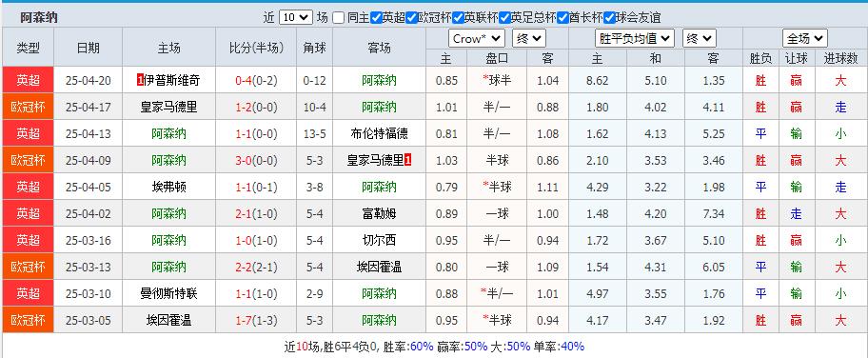Click the 1-0(1-0) score
868x358 pixels.
pyautogui.click(x=256, y=240)
